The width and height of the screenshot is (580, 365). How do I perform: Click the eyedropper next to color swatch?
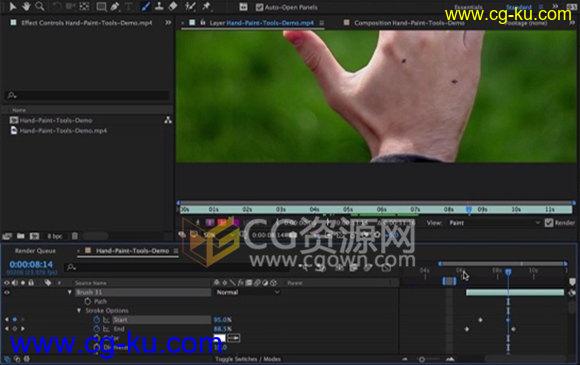233,338
